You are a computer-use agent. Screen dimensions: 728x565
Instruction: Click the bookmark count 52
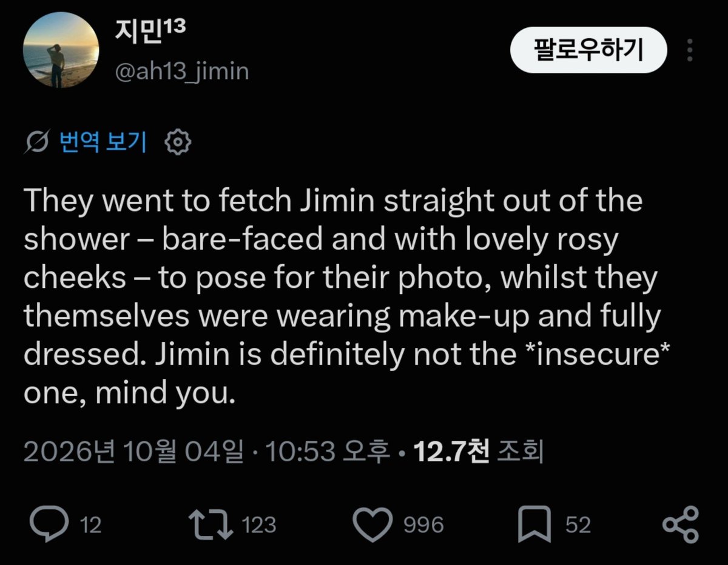[x=578, y=525]
